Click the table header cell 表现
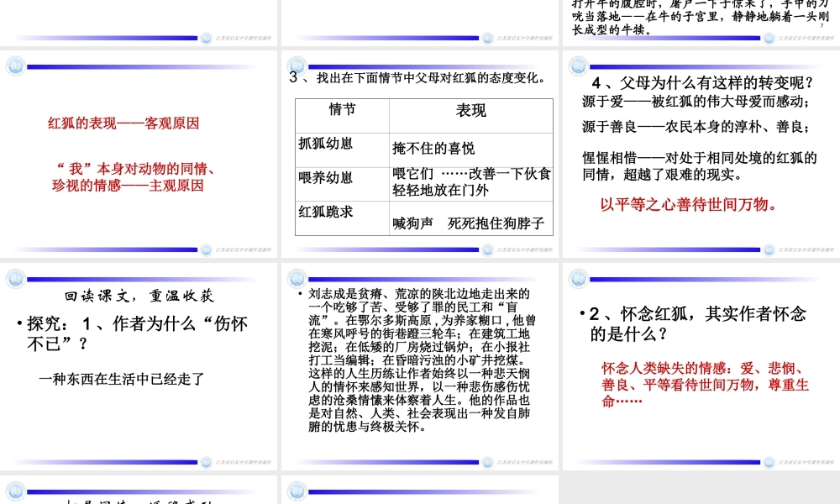840x504 pixels. coord(471,116)
